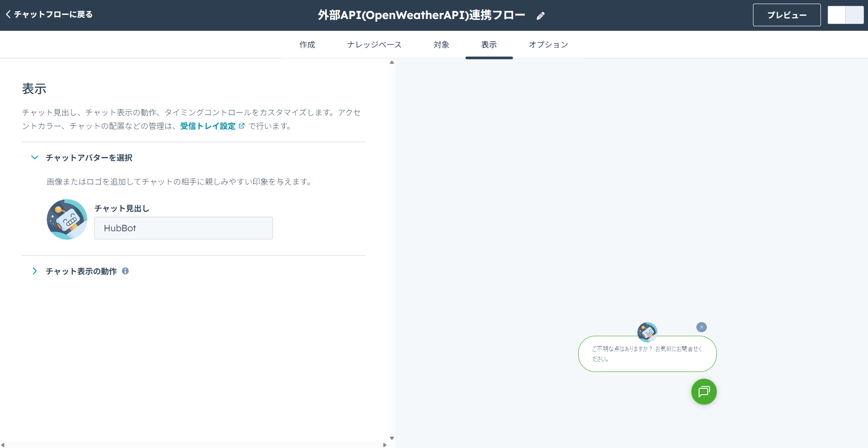Select the HubBot avatar image
This screenshot has width=868, height=448.
click(x=67, y=219)
